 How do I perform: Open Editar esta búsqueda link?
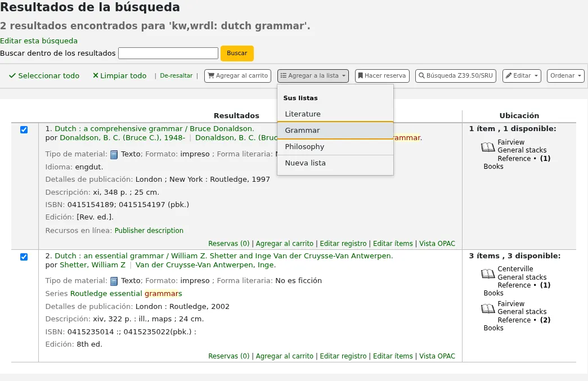[39, 41]
